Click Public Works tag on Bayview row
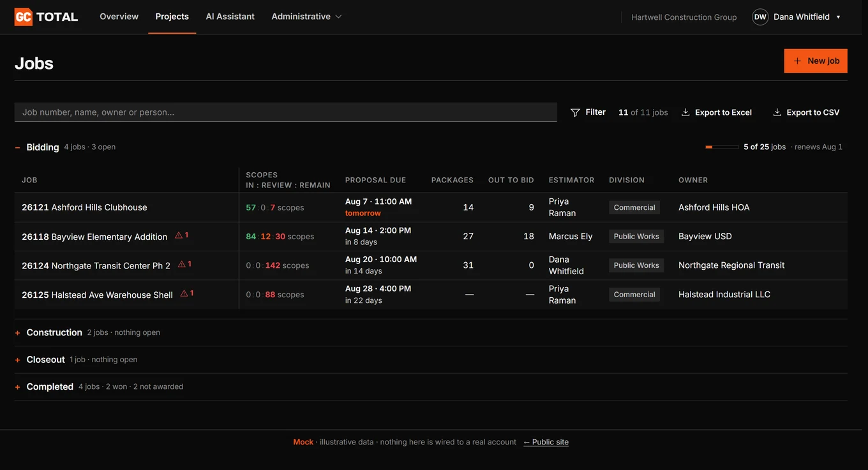 (636, 236)
